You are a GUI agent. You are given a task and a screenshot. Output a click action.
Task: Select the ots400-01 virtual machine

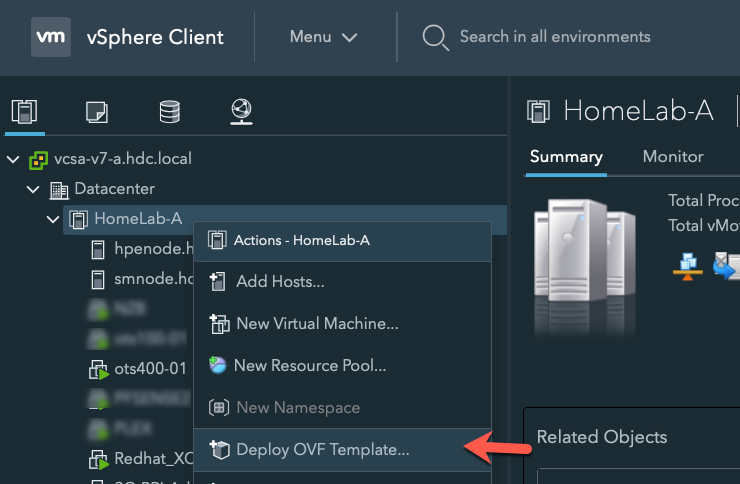pyautogui.click(x=151, y=368)
